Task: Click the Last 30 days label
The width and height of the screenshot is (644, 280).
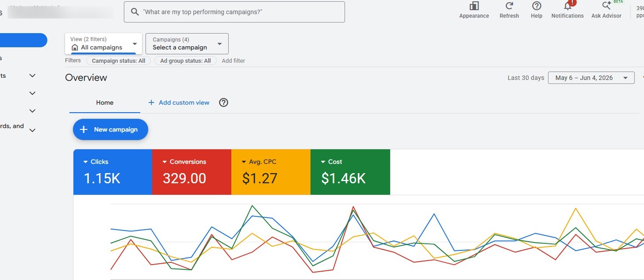Action: coord(526,78)
